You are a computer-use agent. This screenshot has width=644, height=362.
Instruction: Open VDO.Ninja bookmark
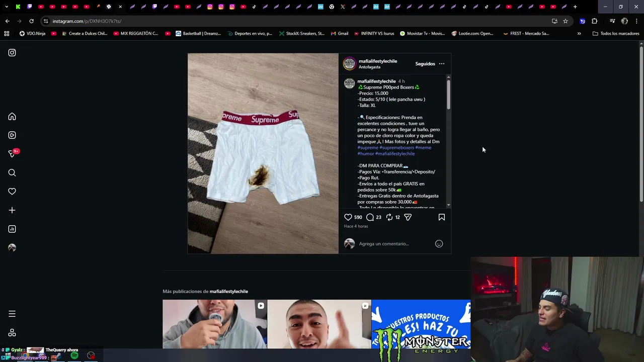(32, 34)
